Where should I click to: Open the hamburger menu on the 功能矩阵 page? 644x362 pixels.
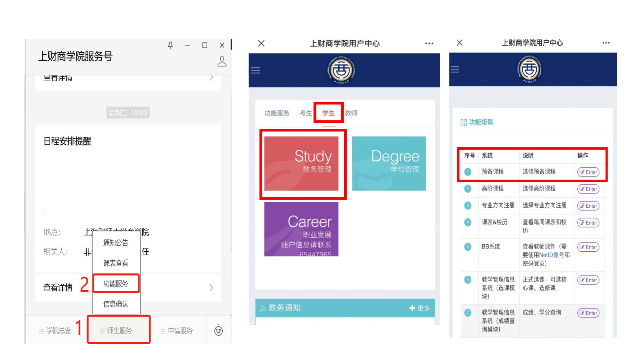pos(455,70)
